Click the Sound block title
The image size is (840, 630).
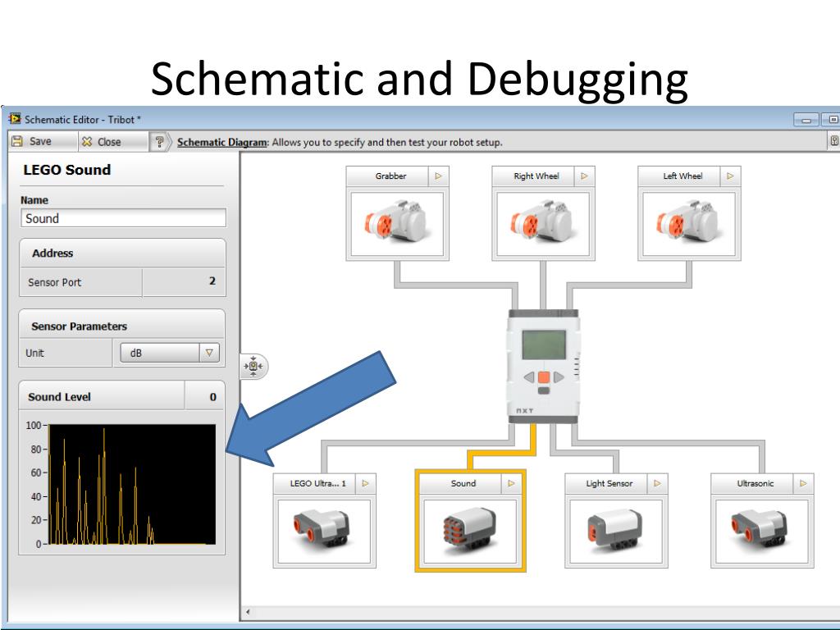point(463,483)
